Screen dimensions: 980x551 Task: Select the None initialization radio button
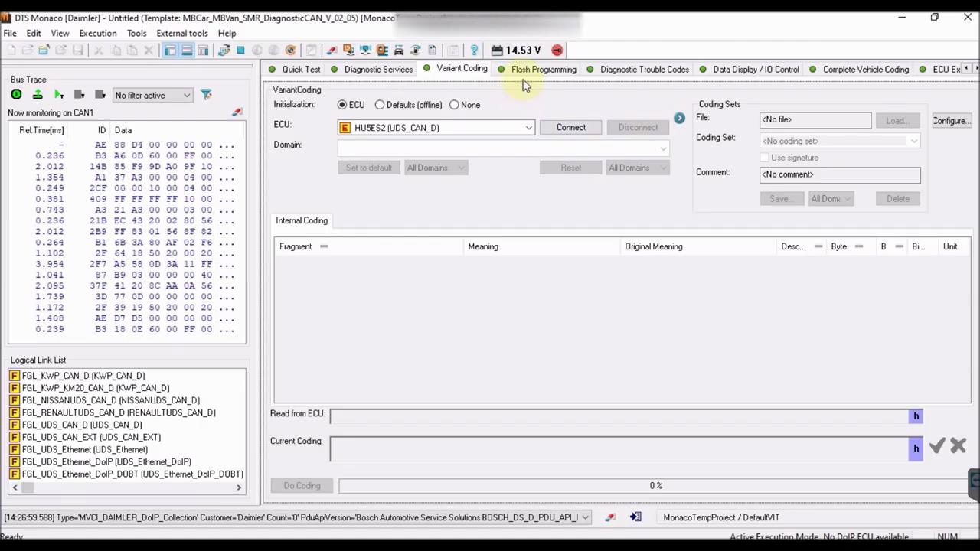tap(455, 105)
